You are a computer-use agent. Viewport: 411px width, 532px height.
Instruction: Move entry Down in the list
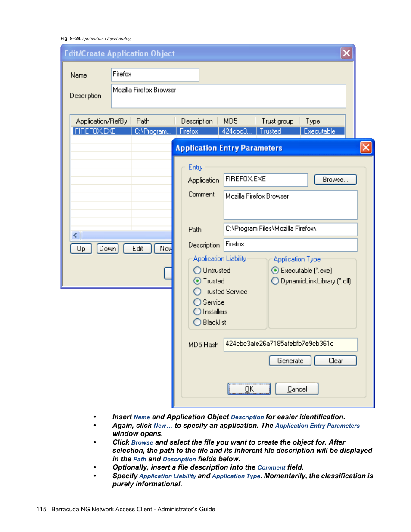[107, 249]
